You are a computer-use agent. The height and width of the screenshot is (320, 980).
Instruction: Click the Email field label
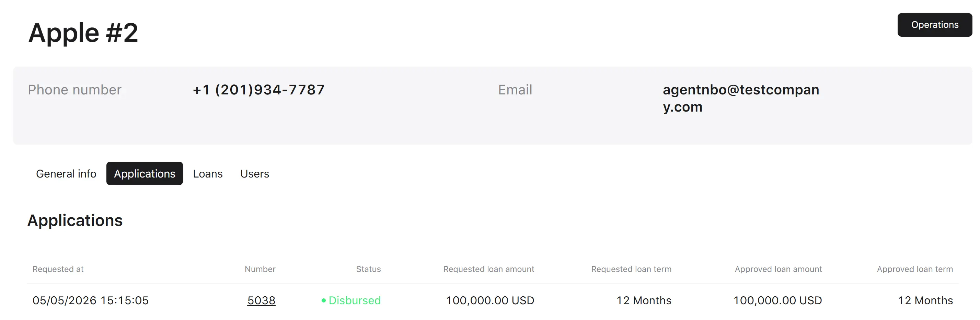coord(515,90)
